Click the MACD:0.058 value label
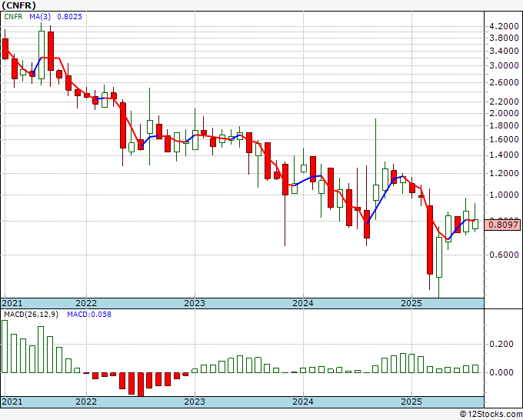Viewport: 523px width, 420px height. [x=89, y=315]
